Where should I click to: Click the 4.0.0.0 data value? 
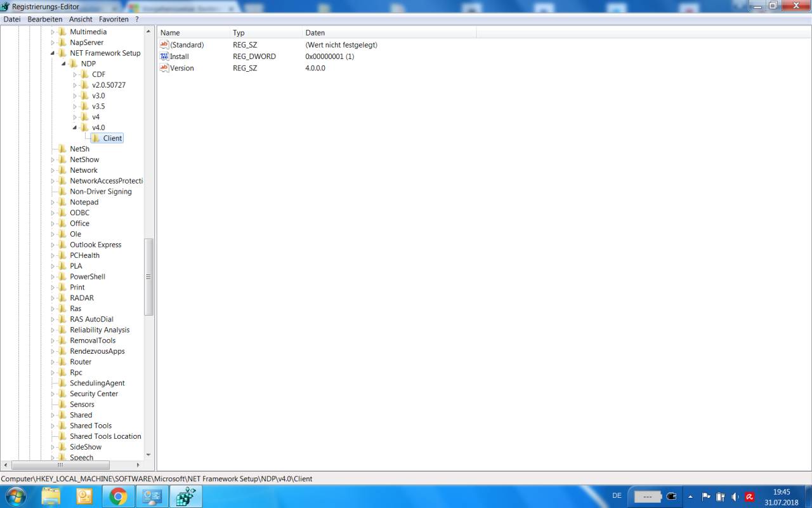(315, 69)
